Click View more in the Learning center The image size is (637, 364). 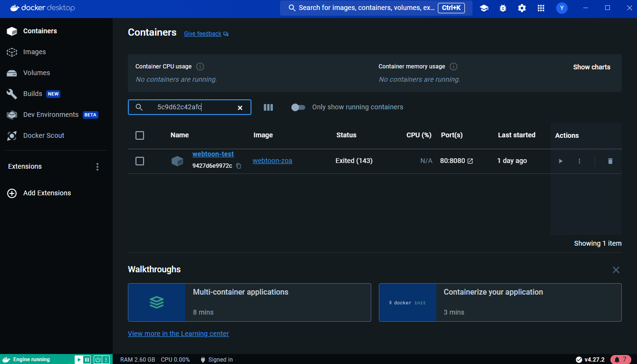point(178,334)
